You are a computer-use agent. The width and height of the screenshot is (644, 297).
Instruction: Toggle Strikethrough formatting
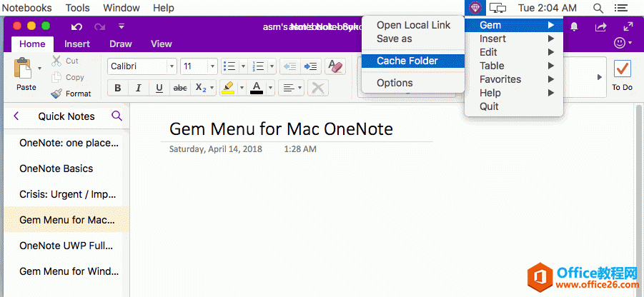[180, 88]
